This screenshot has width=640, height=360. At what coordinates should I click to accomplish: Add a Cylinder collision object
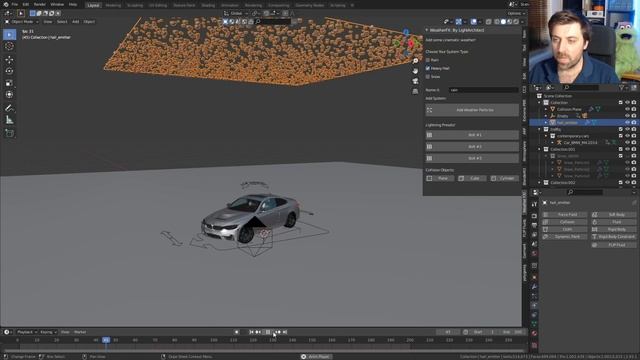coord(504,178)
